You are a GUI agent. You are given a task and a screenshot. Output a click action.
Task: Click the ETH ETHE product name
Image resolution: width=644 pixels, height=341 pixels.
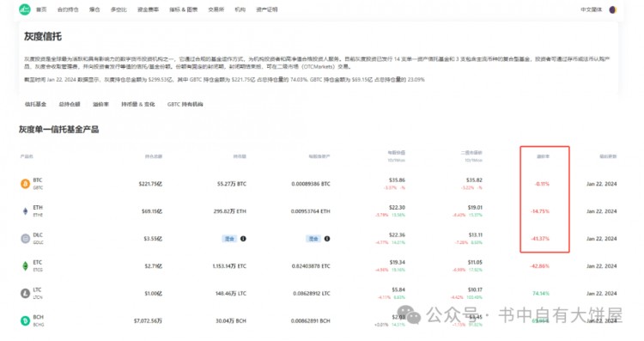tap(38, 211)
